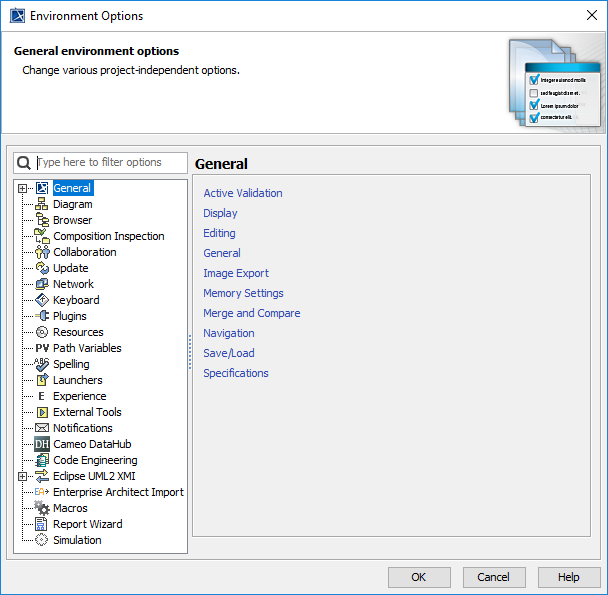Click the Code Engineering icon
Screen dimensions: 608x595
pyautogui.click(x=42, y=460)
